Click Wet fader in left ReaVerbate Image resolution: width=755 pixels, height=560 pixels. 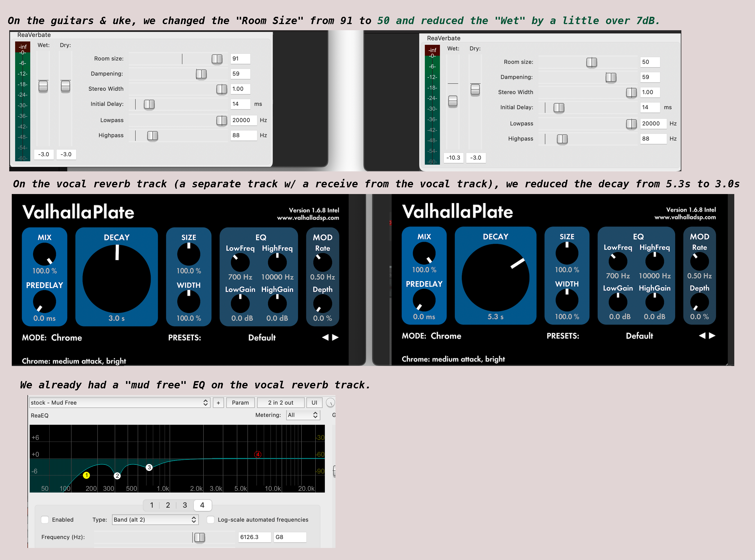(x=43, y=87)
